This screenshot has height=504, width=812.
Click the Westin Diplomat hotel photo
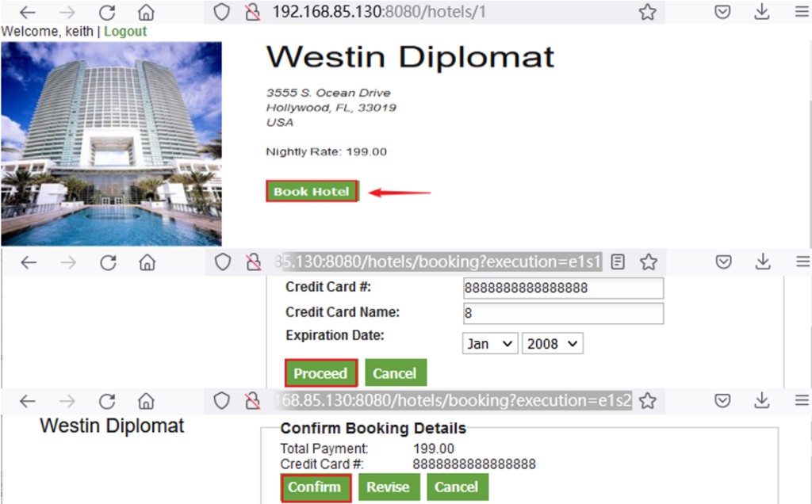pos(111,144)
